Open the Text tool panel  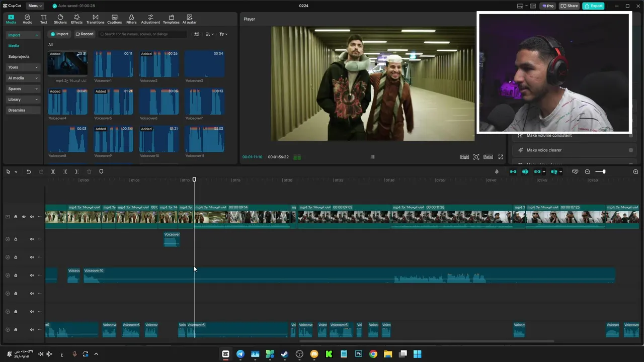[x=44, y=19]
